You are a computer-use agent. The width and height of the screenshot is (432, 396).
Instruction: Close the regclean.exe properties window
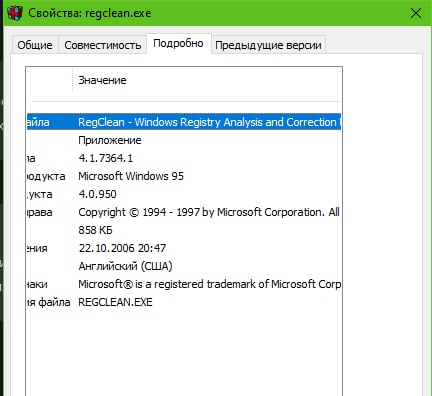[x=416, y=13]
